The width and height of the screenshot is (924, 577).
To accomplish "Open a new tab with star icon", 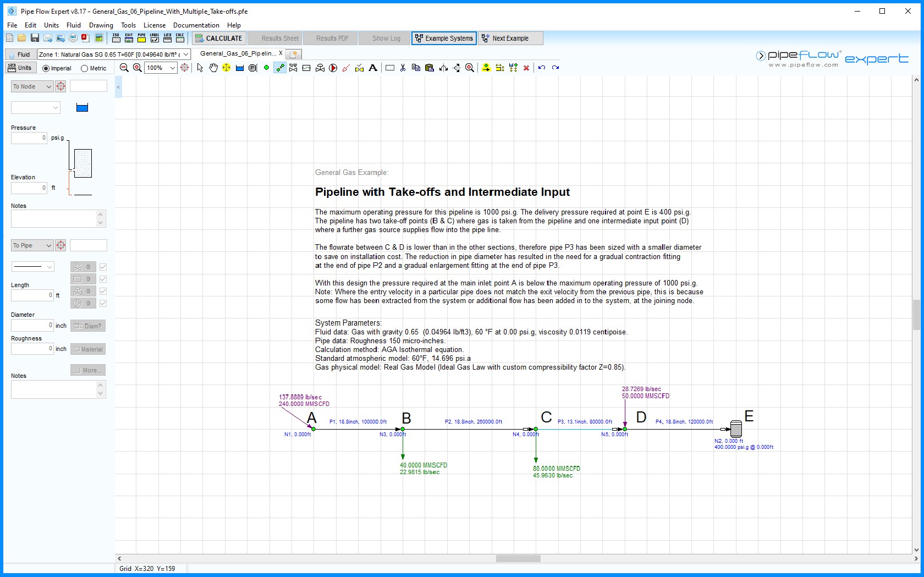I will (x=294, y=54).
